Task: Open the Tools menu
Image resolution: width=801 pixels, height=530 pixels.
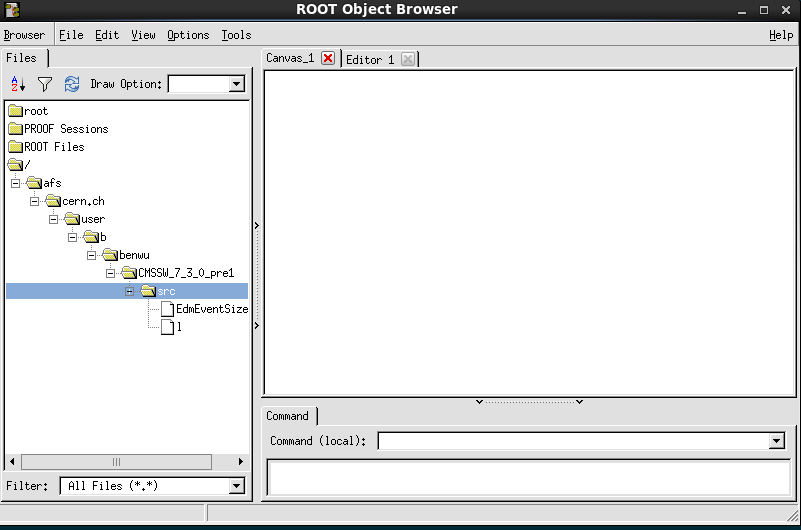Action: (x=236, y=35)
